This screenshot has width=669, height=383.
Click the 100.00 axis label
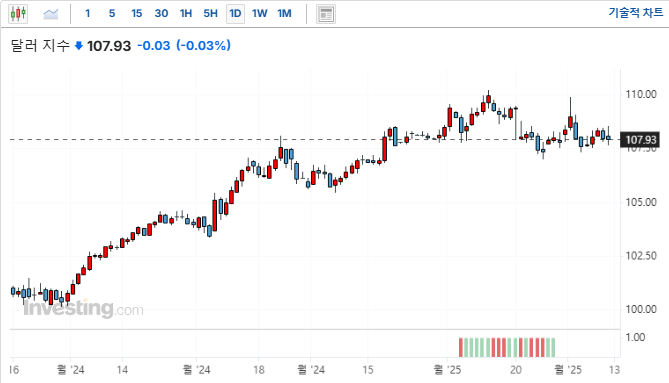click(641, 309)
